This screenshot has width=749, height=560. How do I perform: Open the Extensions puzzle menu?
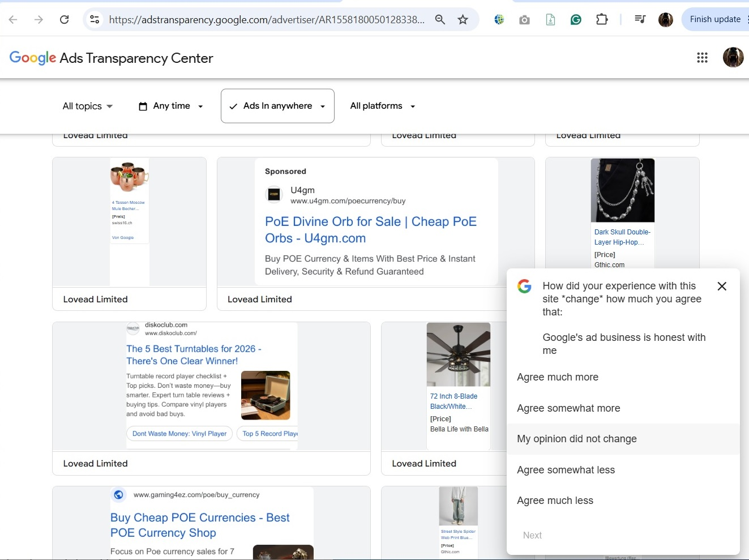(x=602, y=20)
